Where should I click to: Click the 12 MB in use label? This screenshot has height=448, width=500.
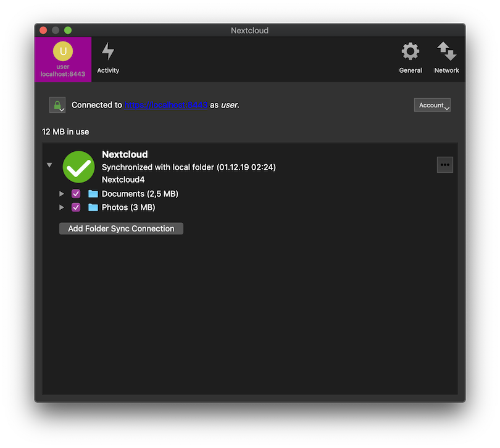tap(65, 131)
